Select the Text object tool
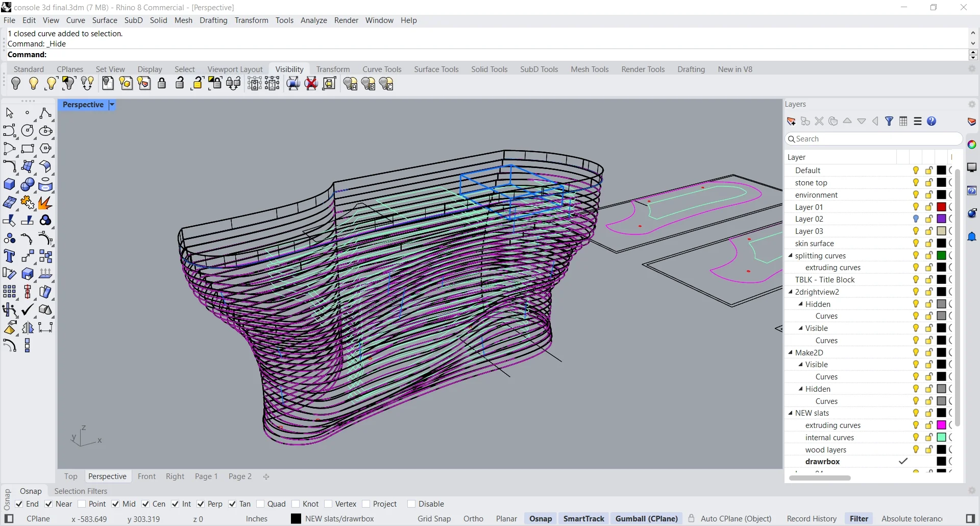 click(9, 256)
